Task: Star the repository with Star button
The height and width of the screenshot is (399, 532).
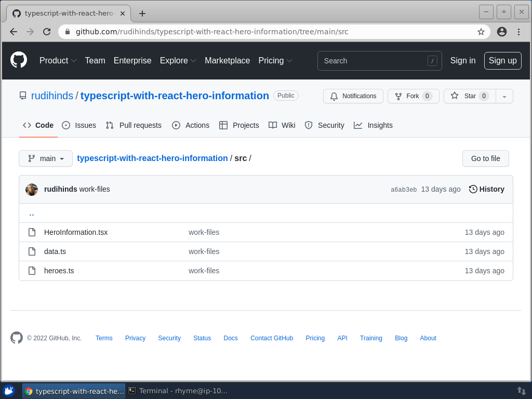Action: point(470,96)
